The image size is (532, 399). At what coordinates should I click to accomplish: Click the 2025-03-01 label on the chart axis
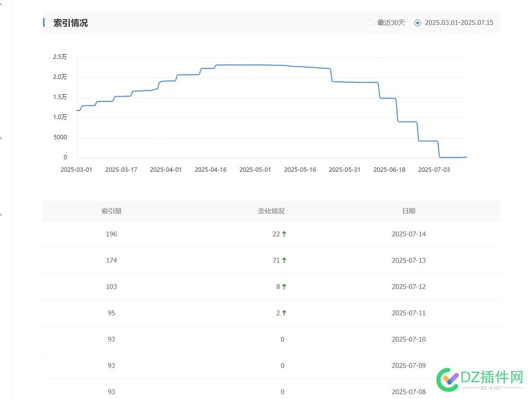(x=77, y=169)
